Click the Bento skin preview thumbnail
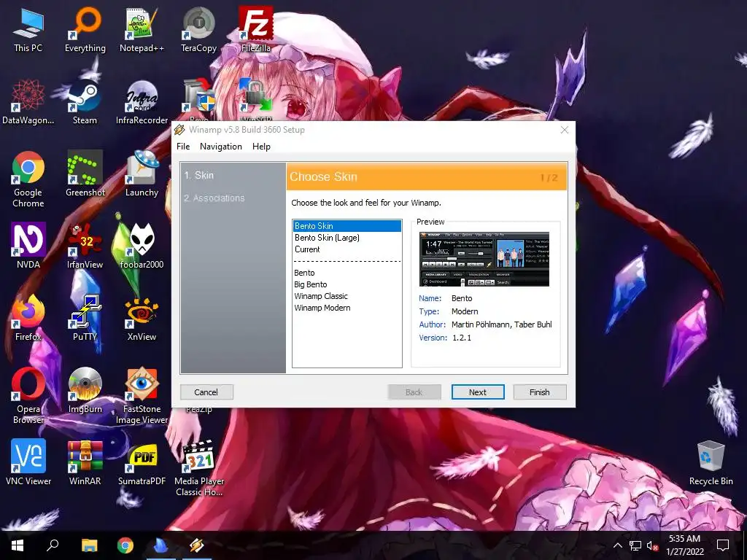747x560 pixels. pos(484,259)
